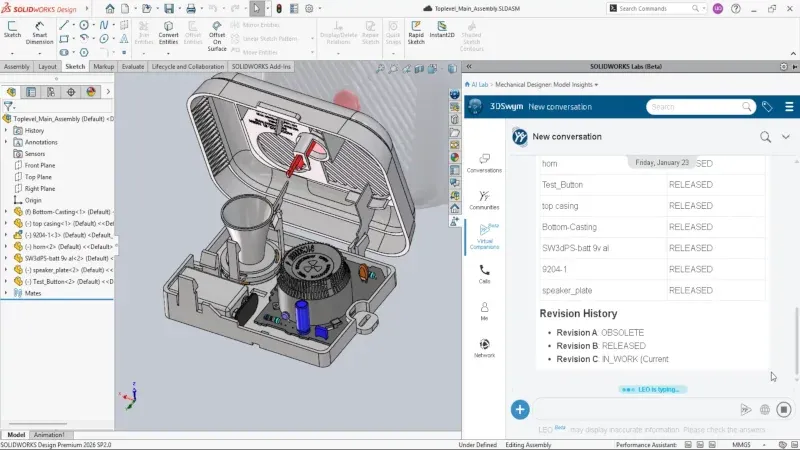Screen dimensions: 800x450
Task: Open Search Commands box
Action: coord(657,9)
